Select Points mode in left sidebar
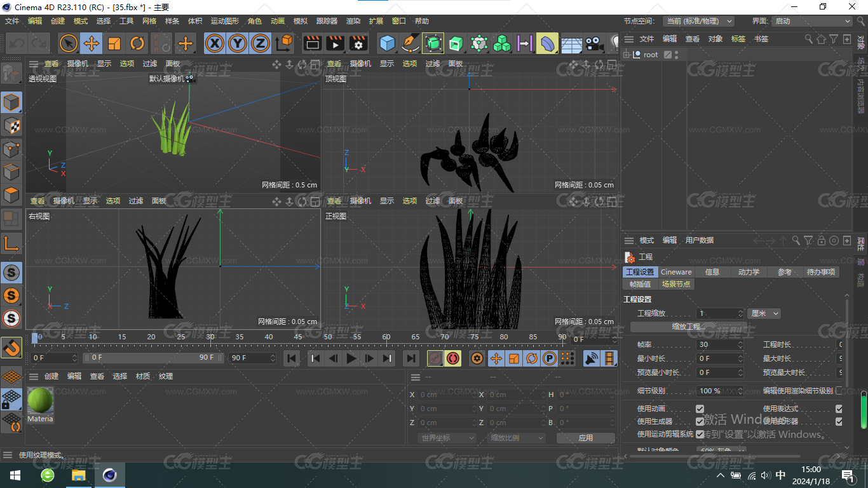Viewport: 868px width, 488px height. pos(11,149)
